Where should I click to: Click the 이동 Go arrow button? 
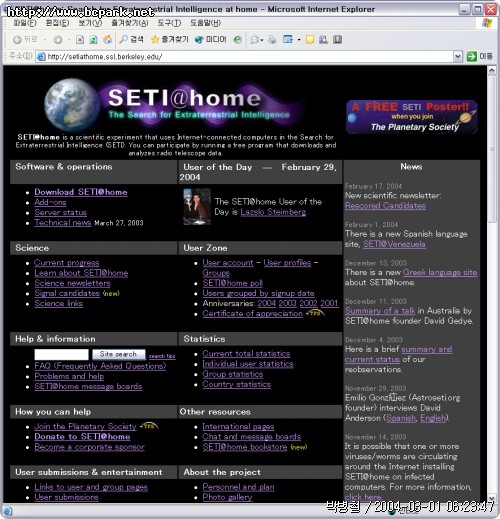(479, 56)
